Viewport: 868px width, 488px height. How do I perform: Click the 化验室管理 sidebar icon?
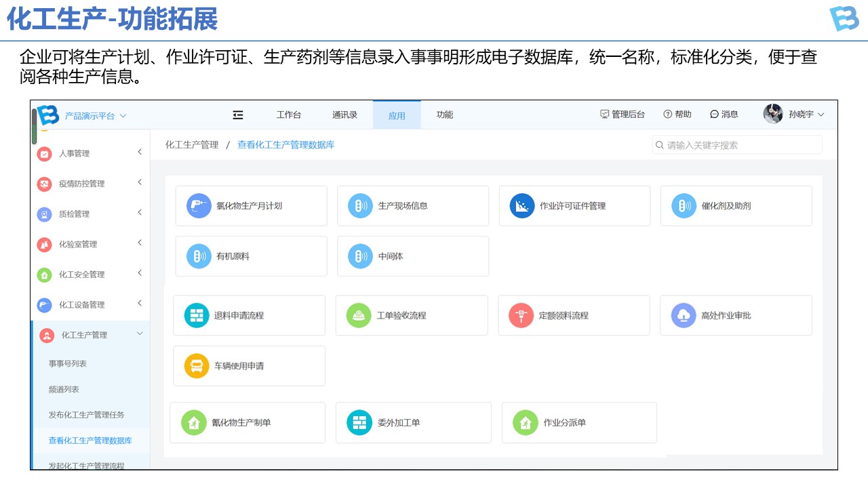click(x=44, y=245)
